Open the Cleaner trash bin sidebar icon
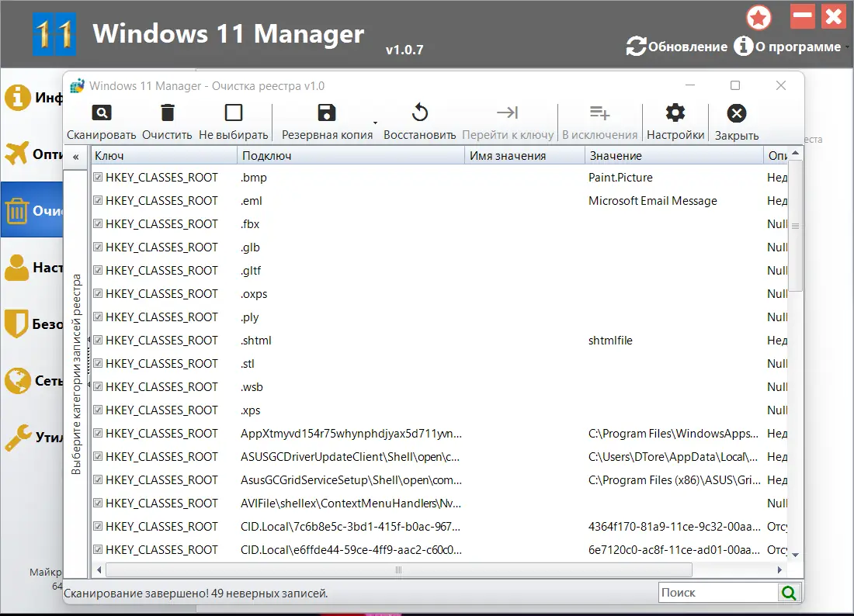Image resolution: width=854 pixels, height=616 pixels. click(16, 210)
